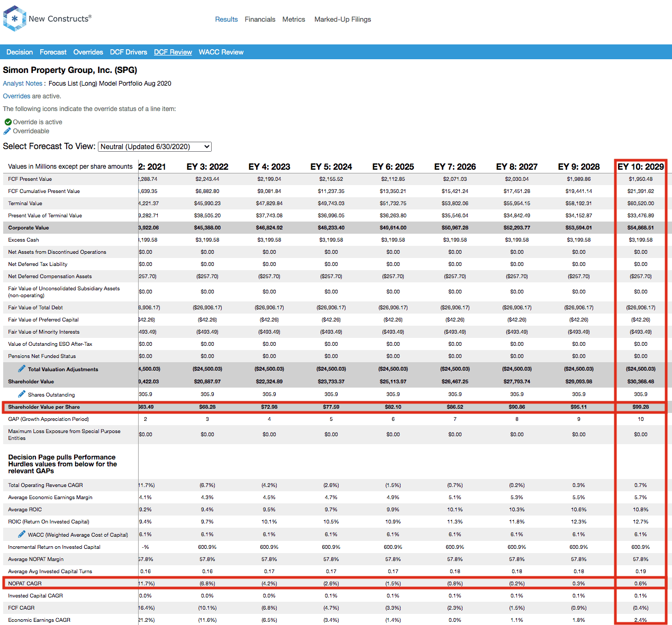
Task: Click the 'Incremental Return on Invested Capital' label
Action: click(x=54, y=547)
